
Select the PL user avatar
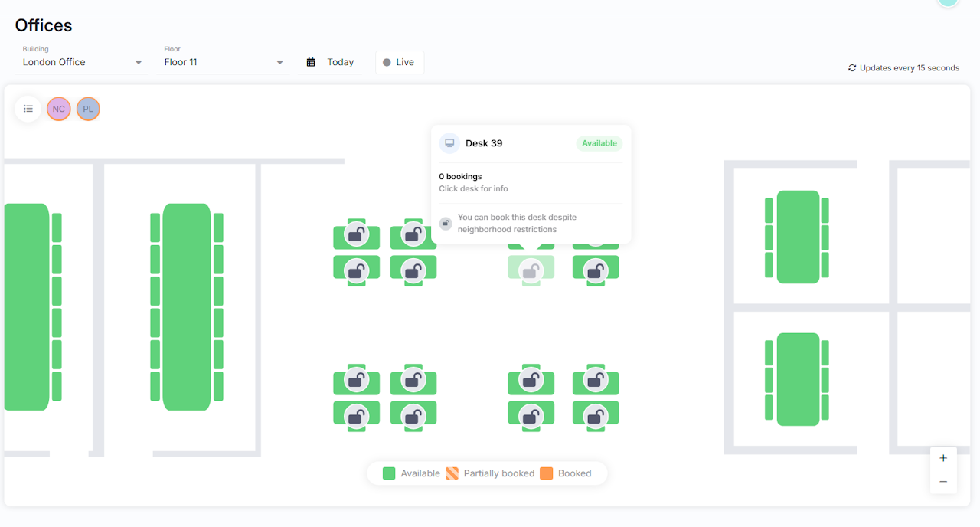click(x=88, y=109)
